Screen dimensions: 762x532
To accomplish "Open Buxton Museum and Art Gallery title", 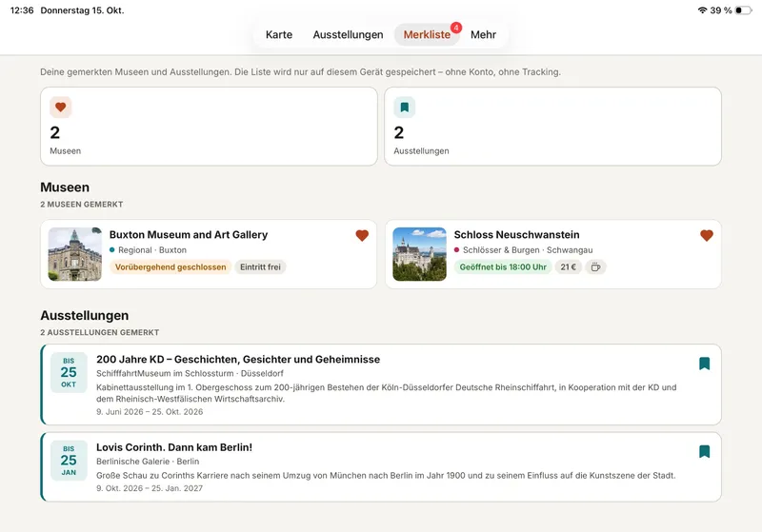I will [x=189, y=234].
